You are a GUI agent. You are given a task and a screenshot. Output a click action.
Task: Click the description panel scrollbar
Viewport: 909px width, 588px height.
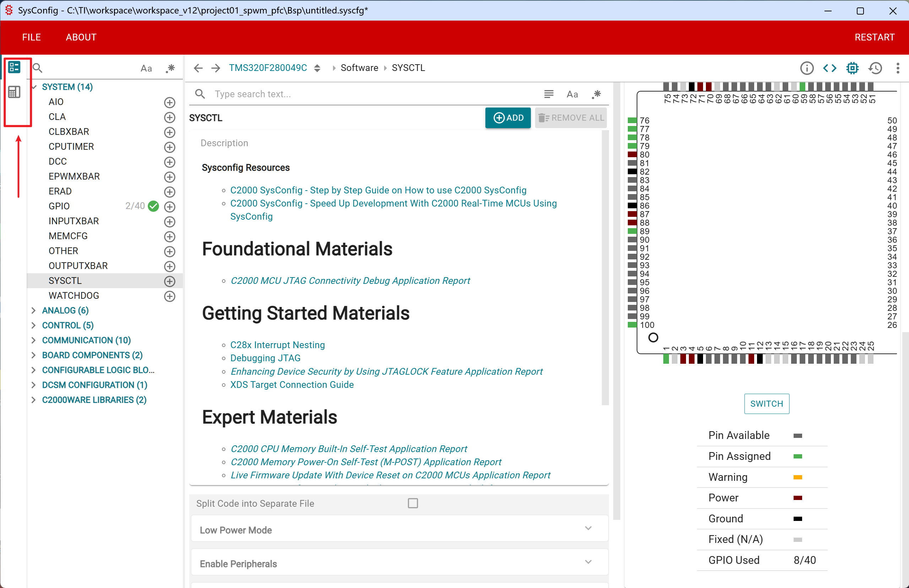click(605, 267)
